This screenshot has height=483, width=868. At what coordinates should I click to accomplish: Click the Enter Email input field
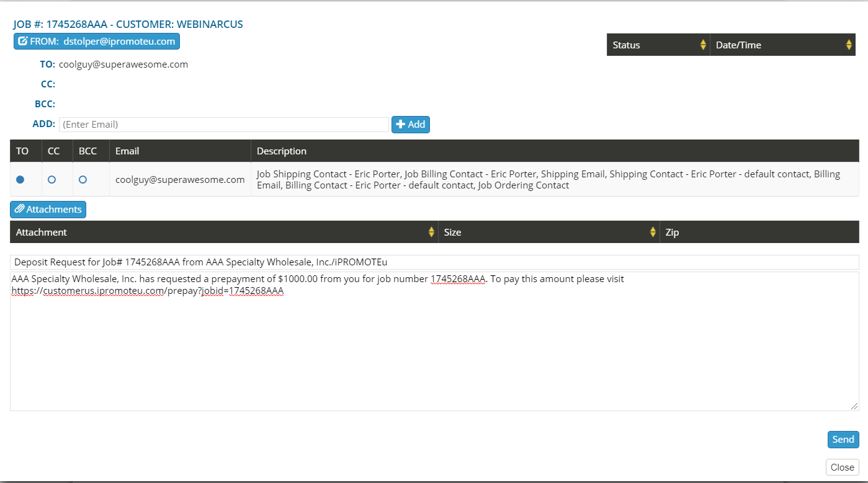(223, 125)
